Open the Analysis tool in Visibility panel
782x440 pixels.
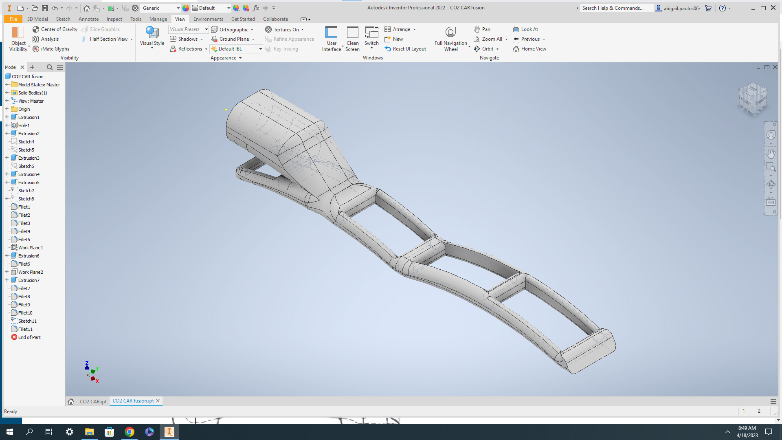pos(45,39)
